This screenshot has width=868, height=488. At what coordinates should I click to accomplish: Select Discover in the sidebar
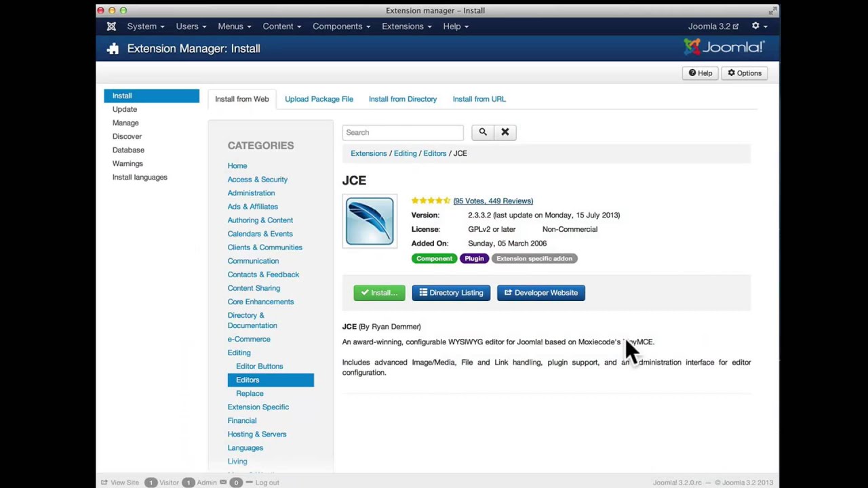[127, 136]
